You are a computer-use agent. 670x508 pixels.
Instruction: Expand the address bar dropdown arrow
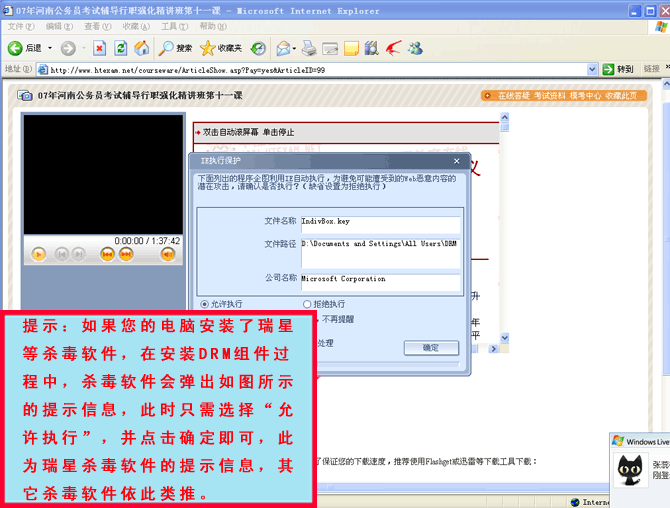(592, 69)
